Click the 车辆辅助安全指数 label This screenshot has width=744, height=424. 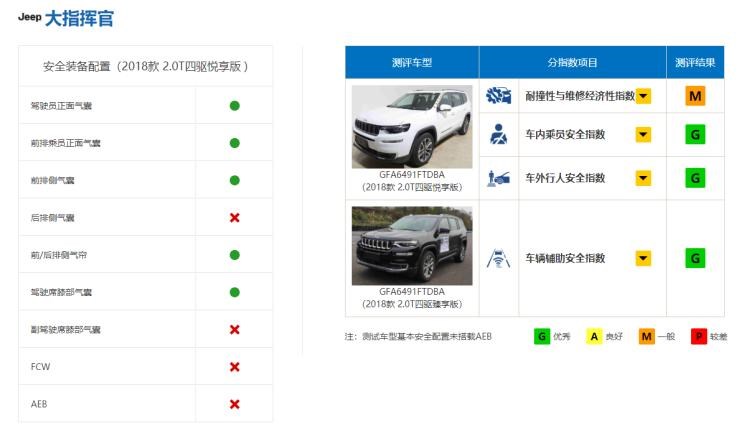(x=565, y=258)
